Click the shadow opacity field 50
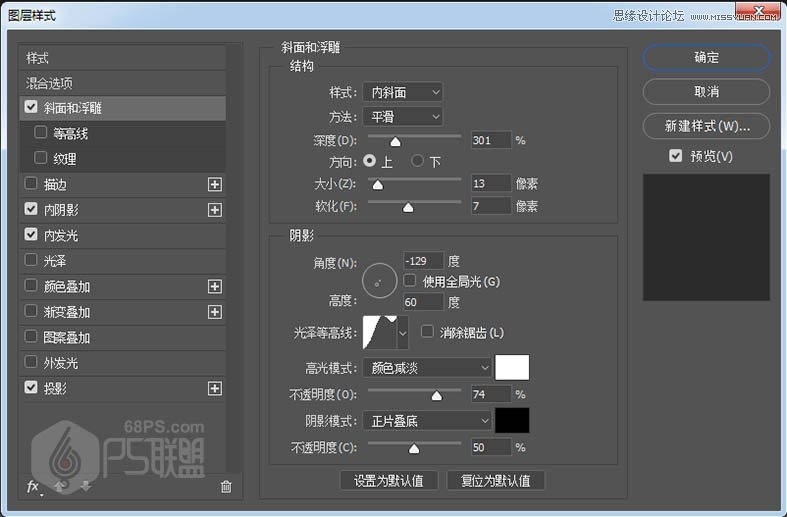787x517 pixels. click(x=491, y=447)
